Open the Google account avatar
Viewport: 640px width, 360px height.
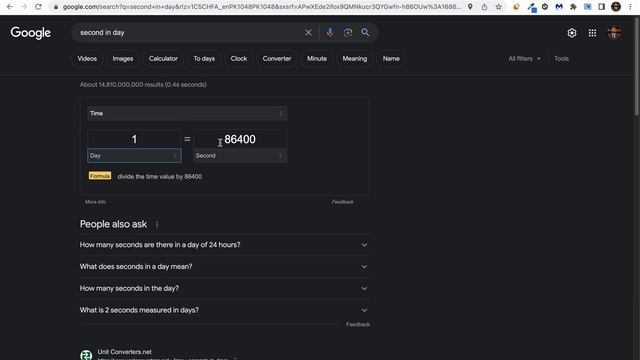point(614,33)
